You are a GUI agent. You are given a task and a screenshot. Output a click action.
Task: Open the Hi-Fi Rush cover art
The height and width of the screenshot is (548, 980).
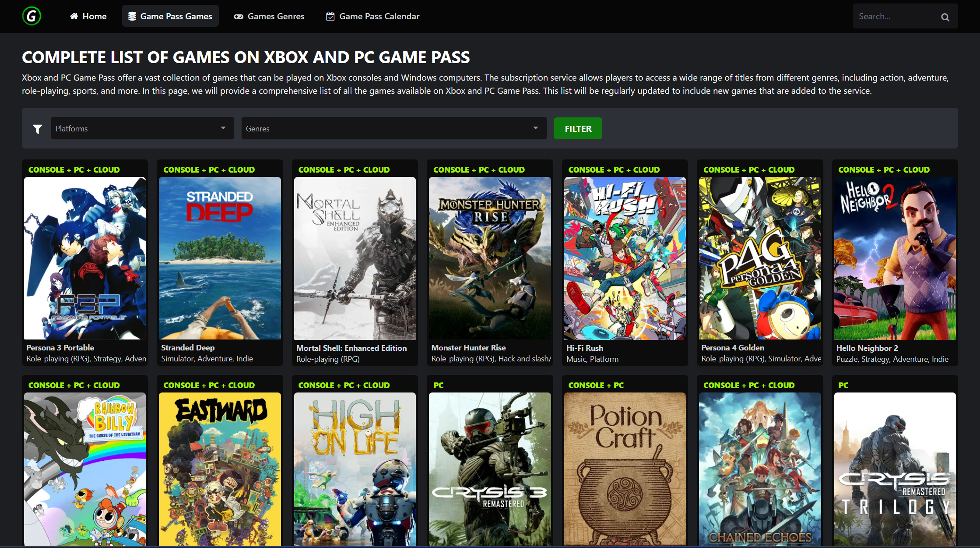point(625,258)
